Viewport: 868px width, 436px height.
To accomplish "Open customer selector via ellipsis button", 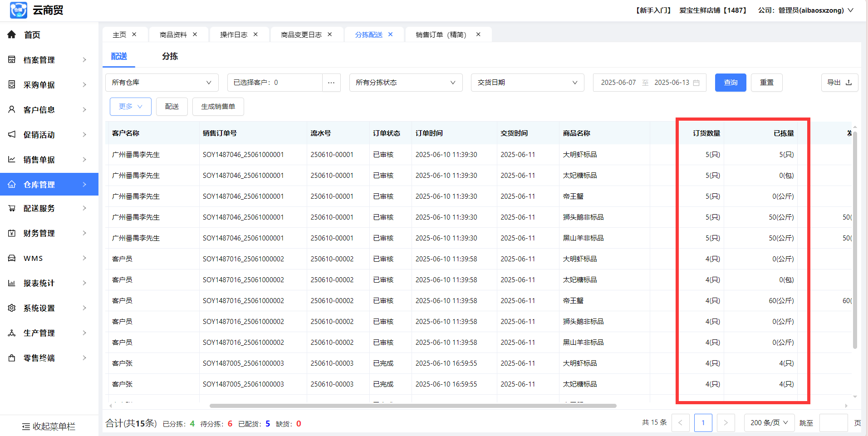I will click(x=331, y=83).
